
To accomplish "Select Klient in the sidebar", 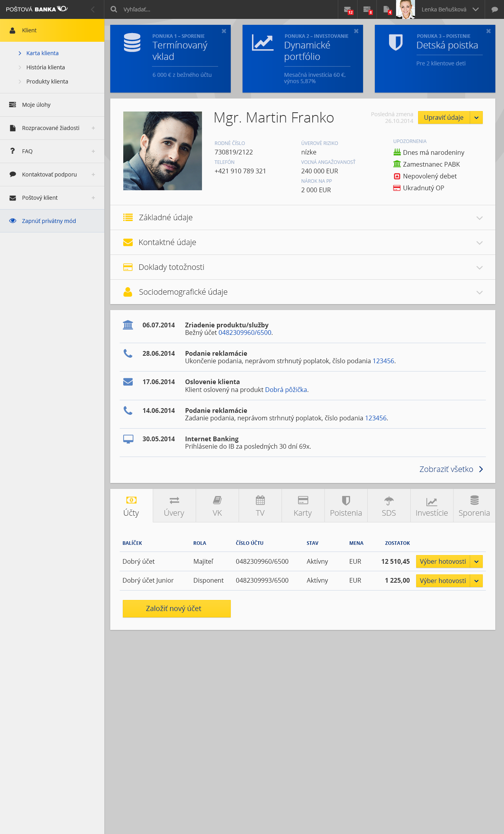I will [x=52, y=30].
